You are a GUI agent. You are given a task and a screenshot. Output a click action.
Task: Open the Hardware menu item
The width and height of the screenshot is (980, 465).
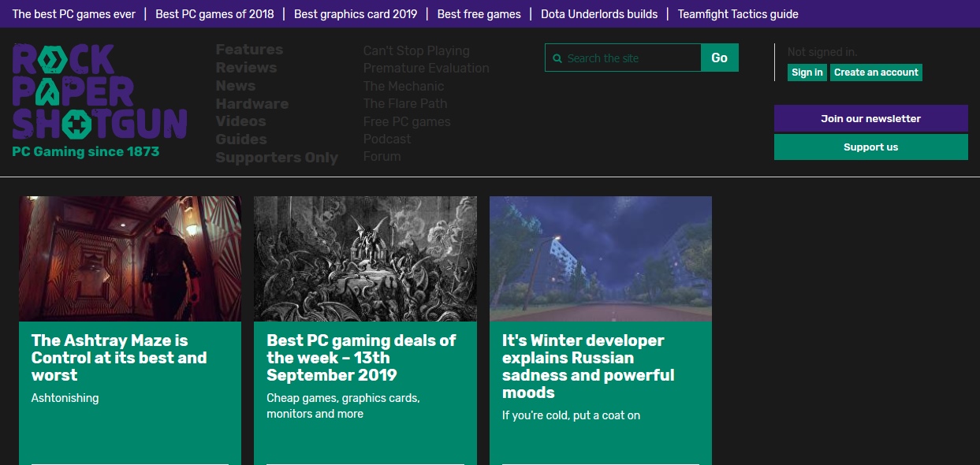[252, 104]
